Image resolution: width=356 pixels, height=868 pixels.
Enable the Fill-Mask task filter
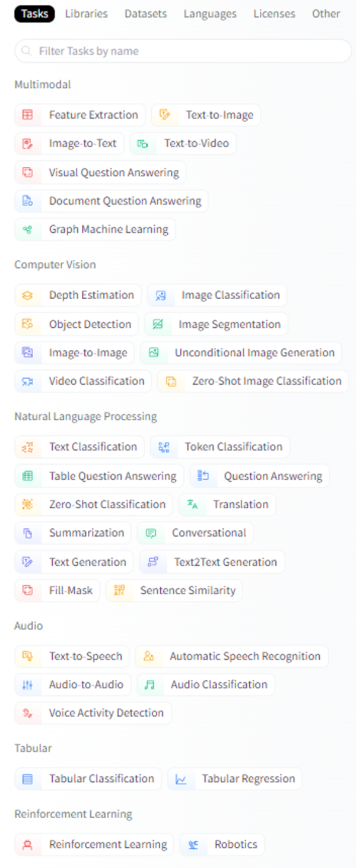pyautogui.click(x=57, y=590)
